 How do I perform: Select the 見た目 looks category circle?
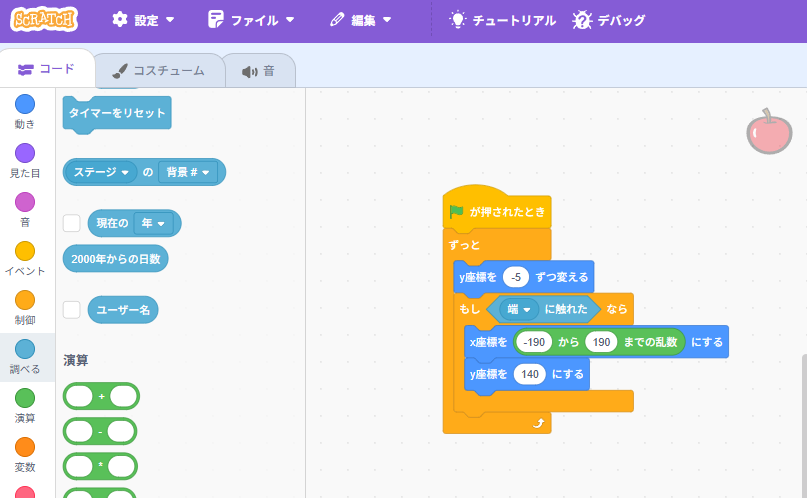25,153
